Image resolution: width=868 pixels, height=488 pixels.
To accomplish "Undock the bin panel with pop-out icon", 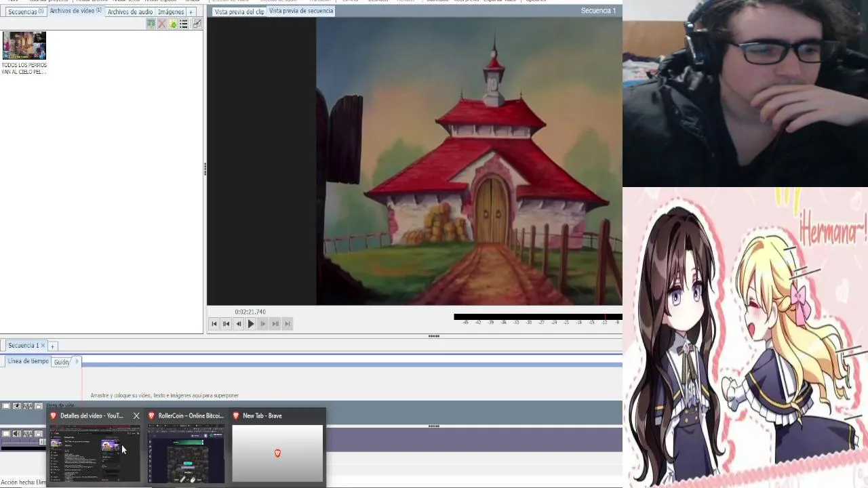I will (197, 24).
